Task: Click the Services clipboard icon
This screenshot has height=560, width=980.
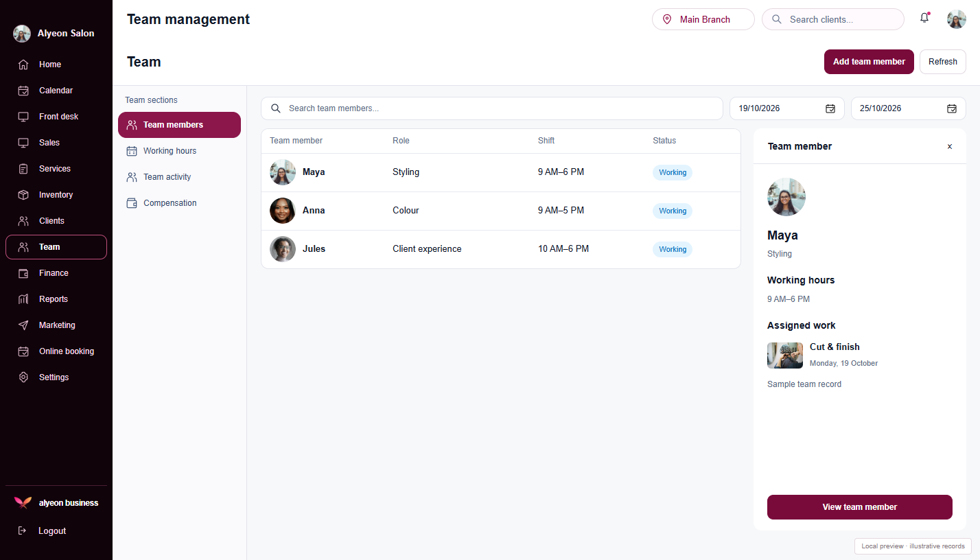Action: [23, 169]
